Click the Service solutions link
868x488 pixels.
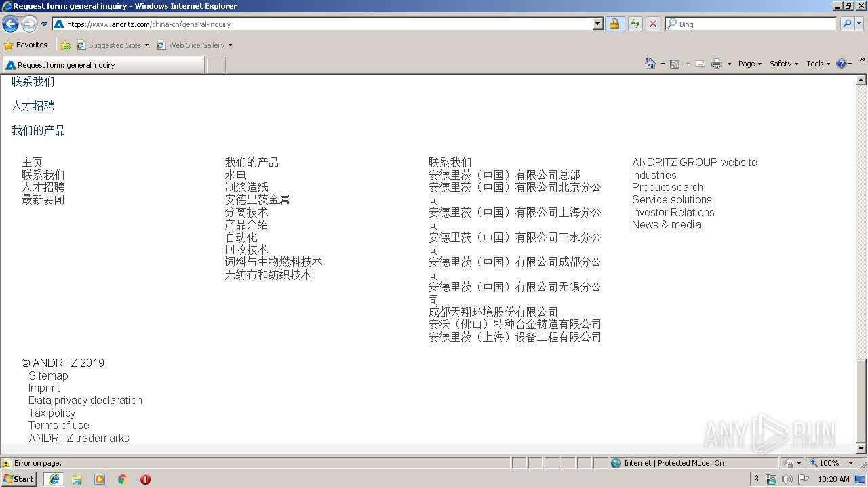(x=672, y=199)
